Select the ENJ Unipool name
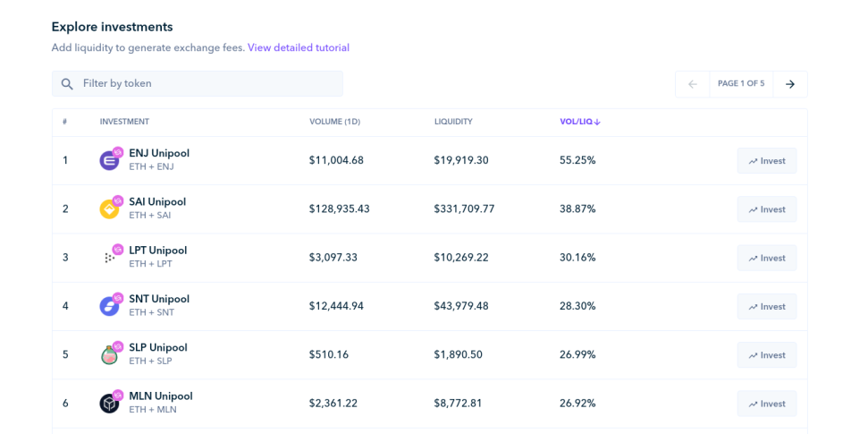 point(159,153)
